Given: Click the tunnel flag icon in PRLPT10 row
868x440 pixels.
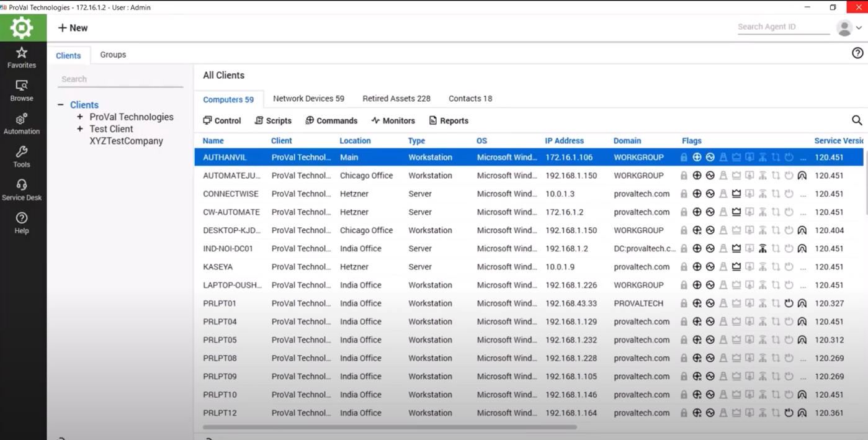Looking at the screenshot, I should coord(802,395).
